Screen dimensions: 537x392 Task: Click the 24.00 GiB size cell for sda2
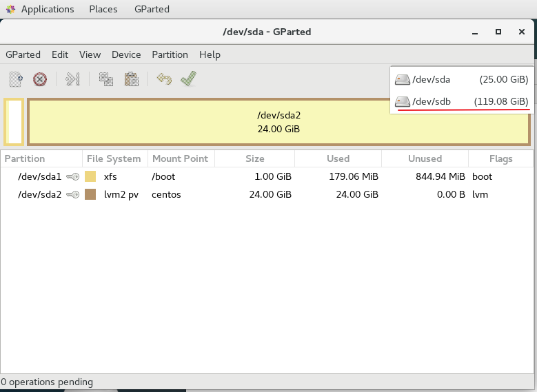coord(270,194)
